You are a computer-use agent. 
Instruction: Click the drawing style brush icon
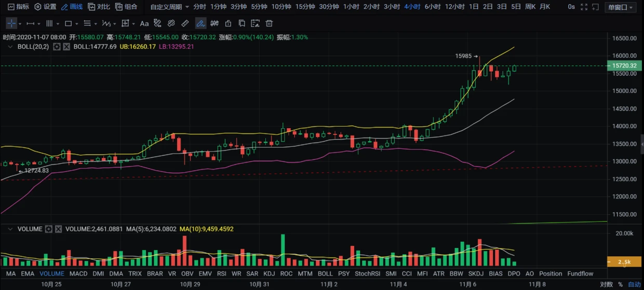[x=157, y=23]
